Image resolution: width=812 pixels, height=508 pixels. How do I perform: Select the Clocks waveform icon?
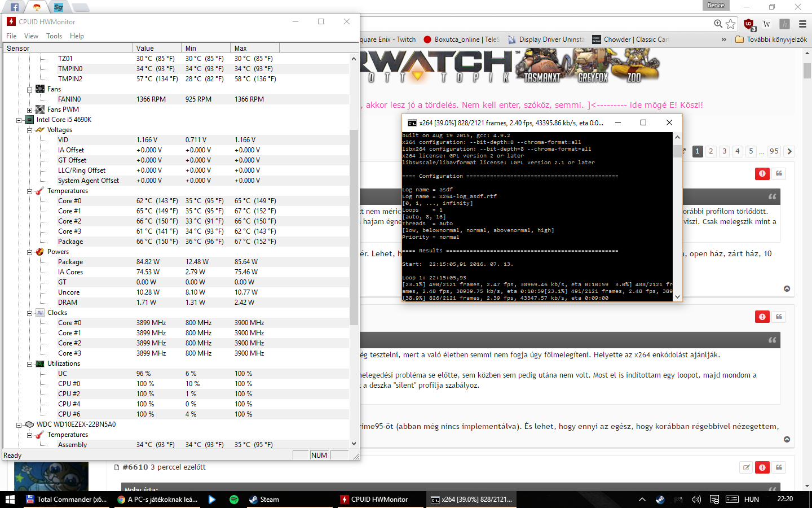40,313
